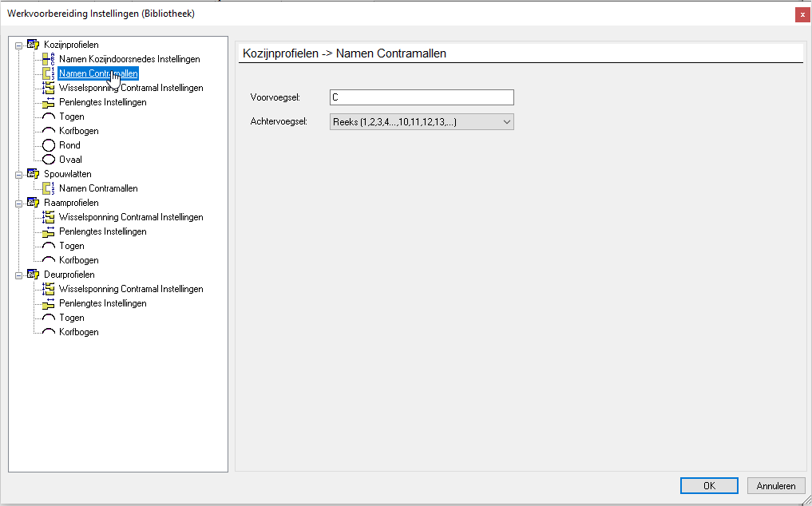The width and height of the screenshot is (812, 506).
Task: Click the Rond circle icon
Action: (x=48, y=144)
